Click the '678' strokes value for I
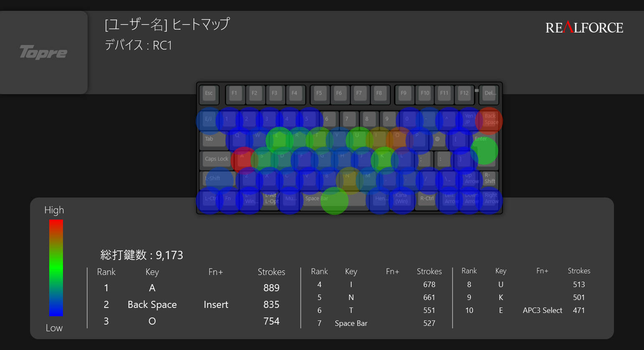Image resolution: width=644 pixels, height=350 pixels. [429, 285]
